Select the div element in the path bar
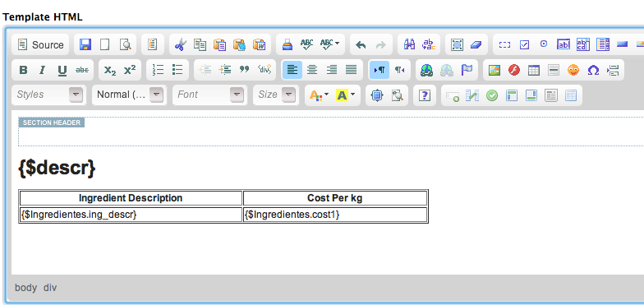644x305 pixels. pyautogui.click(x=50, y=288)
